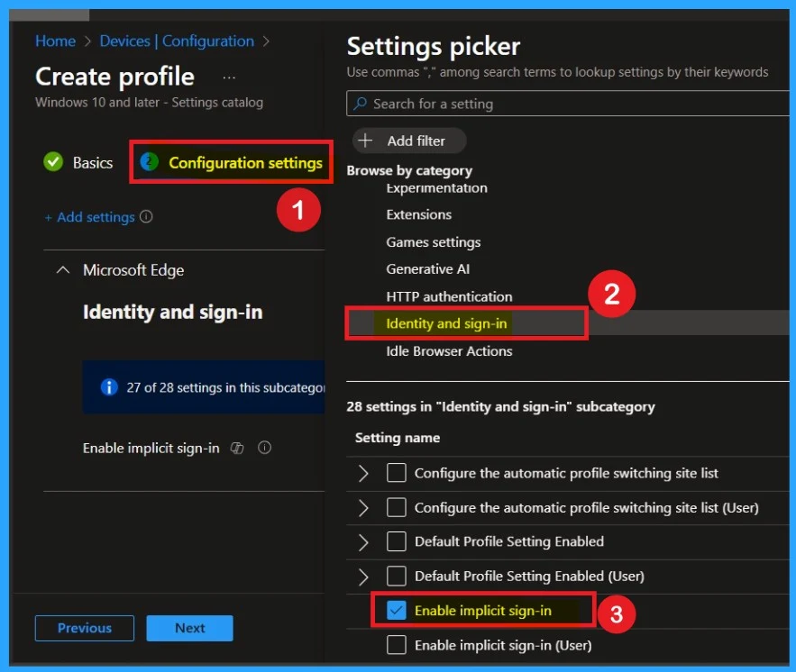Click the search magnifier icon in Settings picker
Image resolution: width=796 pixels, height=672 pixels.
pos(360,104)
